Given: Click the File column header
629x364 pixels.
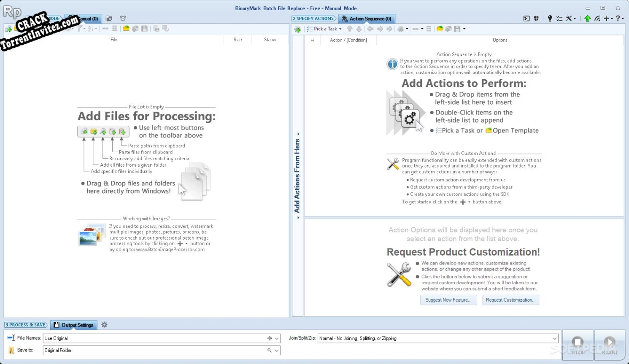Looking at the screenshot, I should tap(114, 40).
